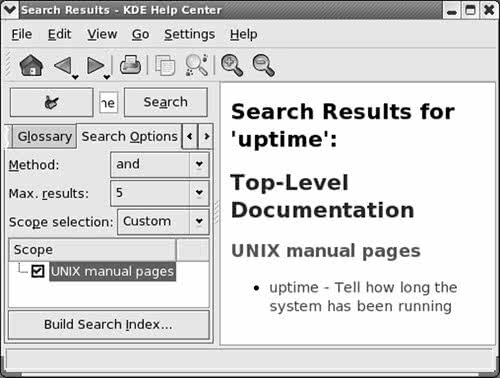Navigate back with the left arrow
500x378 pixels.
click(62, 65)
